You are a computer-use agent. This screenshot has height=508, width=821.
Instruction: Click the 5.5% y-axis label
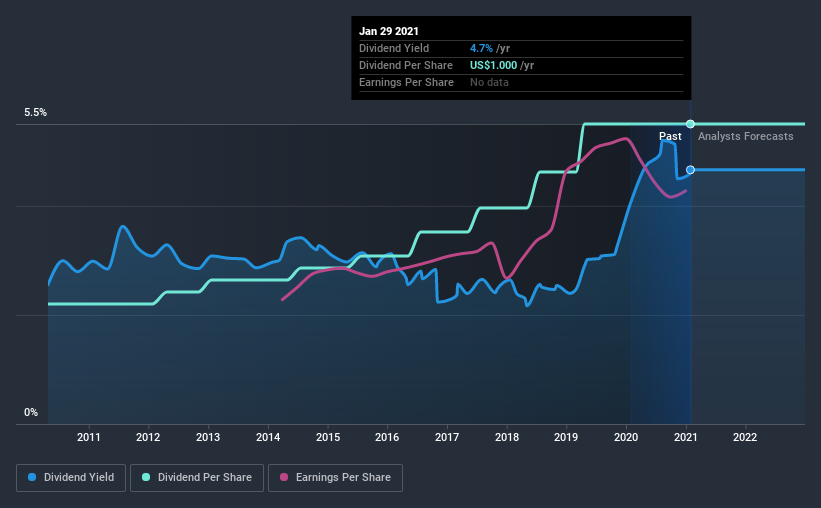tap(35, 113)
